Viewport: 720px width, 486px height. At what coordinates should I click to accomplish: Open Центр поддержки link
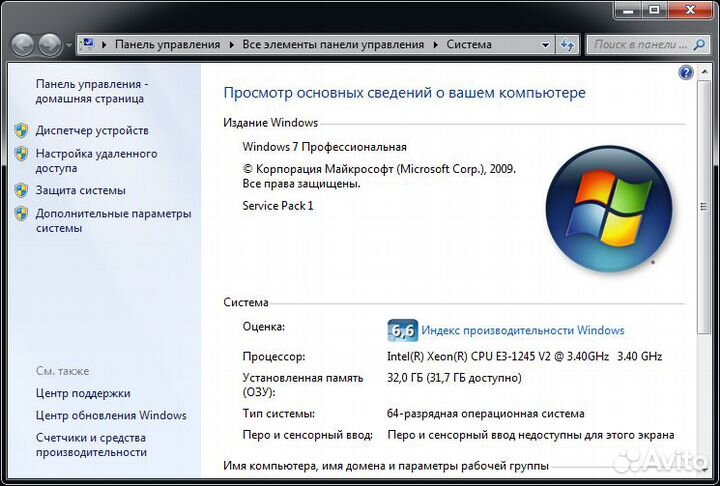tap(83, 393)
